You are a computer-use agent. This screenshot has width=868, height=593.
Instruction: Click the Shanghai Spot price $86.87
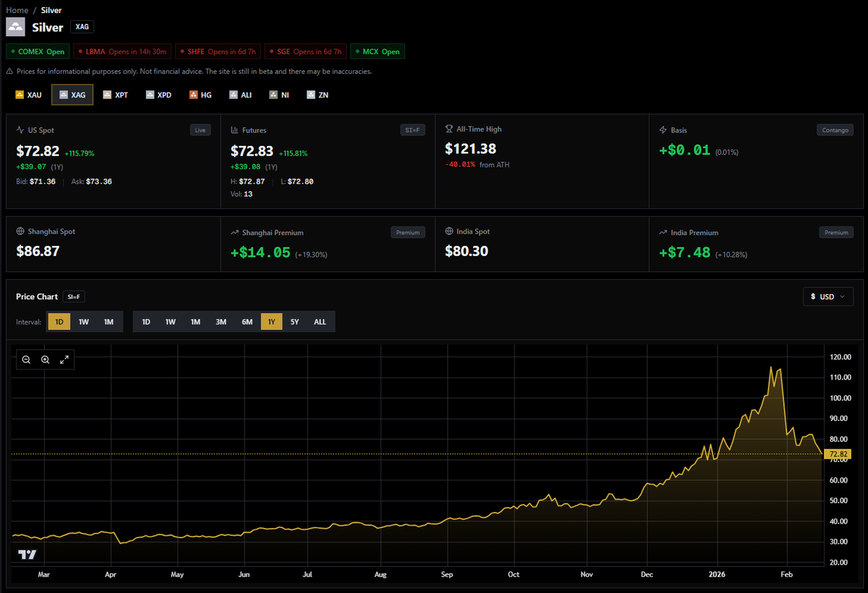point(38,251)
